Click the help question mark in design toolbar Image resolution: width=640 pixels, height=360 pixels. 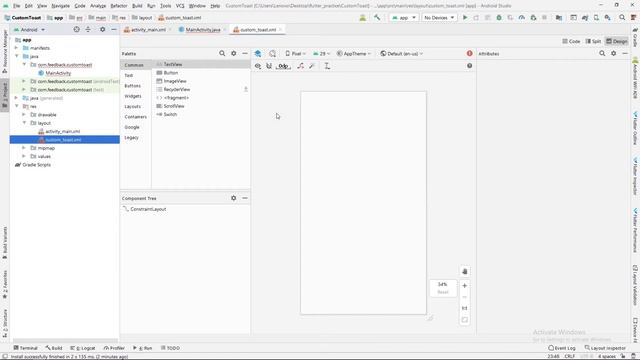469,66
